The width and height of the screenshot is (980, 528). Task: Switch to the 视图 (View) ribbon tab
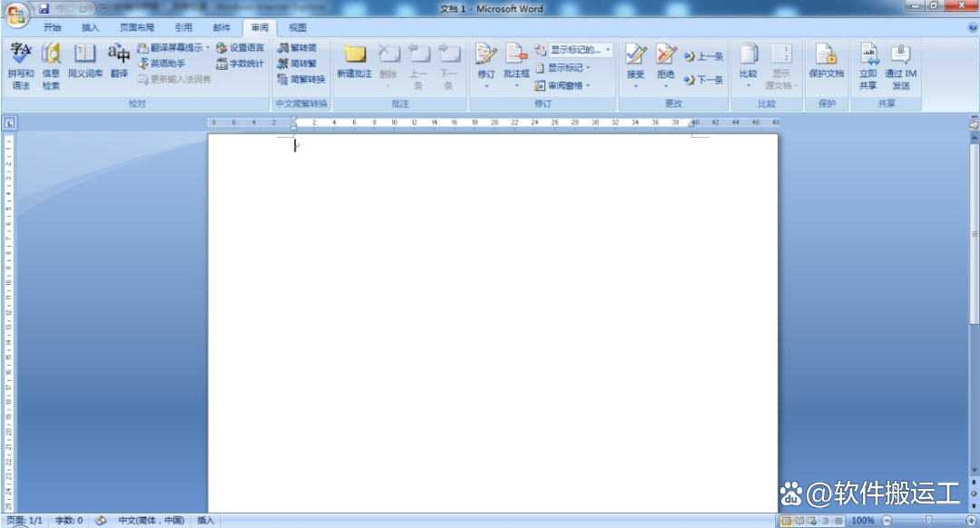click(x=297, y=27)
